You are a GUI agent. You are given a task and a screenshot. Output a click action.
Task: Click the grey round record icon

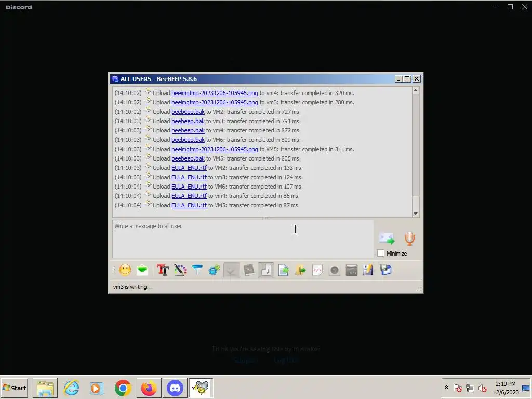click(x=334, y=270)
